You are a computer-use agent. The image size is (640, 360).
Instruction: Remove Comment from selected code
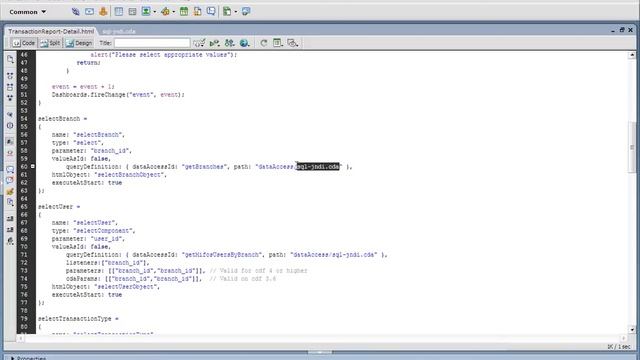10,180
